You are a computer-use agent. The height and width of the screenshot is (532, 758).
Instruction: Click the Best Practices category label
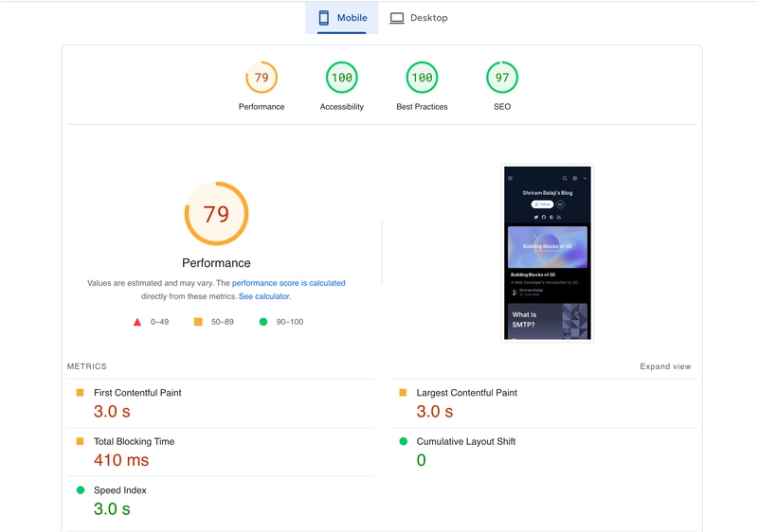click(x=422, y=107)
